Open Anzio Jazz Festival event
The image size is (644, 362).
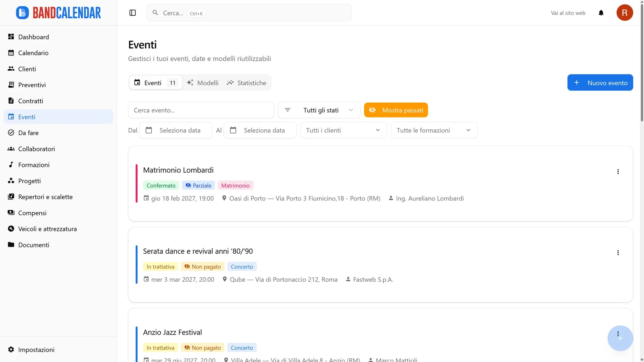(x=172, y=333)
